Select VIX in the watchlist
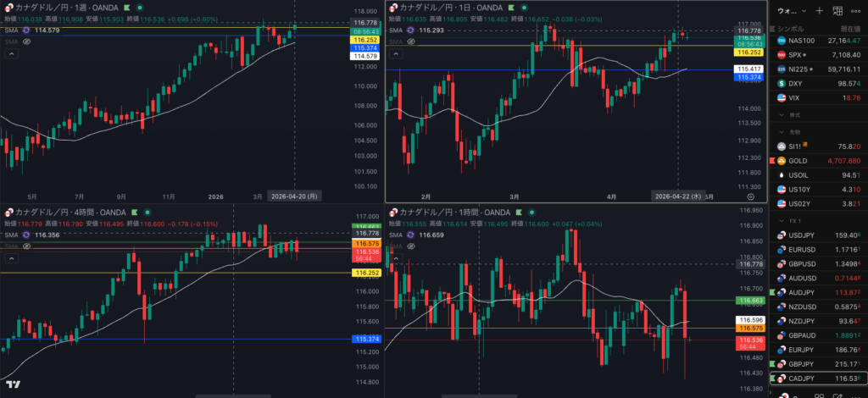This screenshot has height=398, width=868. tap(819, 98)
